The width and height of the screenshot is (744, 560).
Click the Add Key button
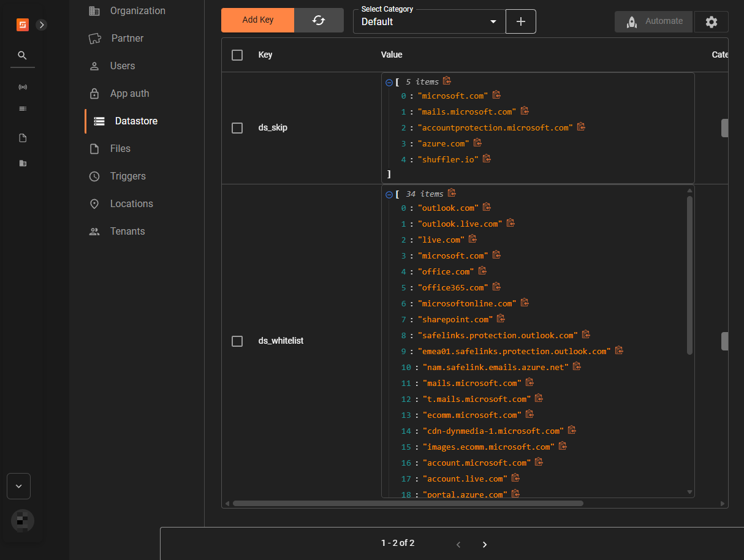pyautogui.click(x=258, y=20)
